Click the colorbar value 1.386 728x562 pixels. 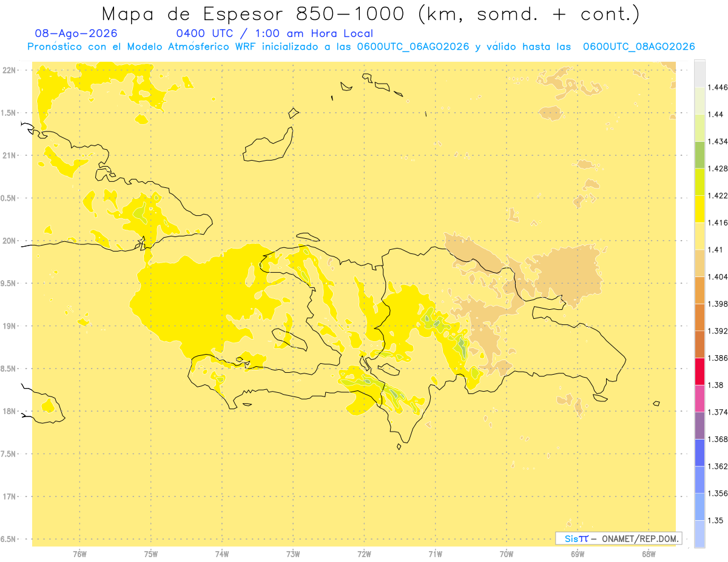pos(719,358)
